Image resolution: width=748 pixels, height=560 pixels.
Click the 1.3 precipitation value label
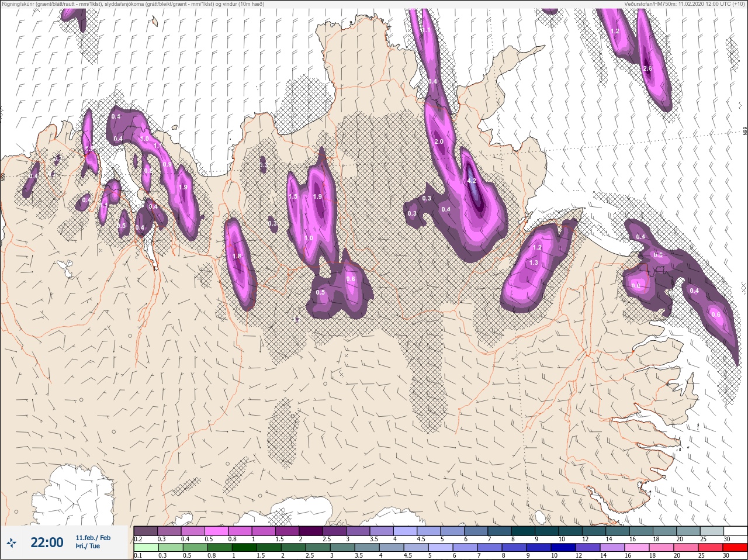[534, 263]
